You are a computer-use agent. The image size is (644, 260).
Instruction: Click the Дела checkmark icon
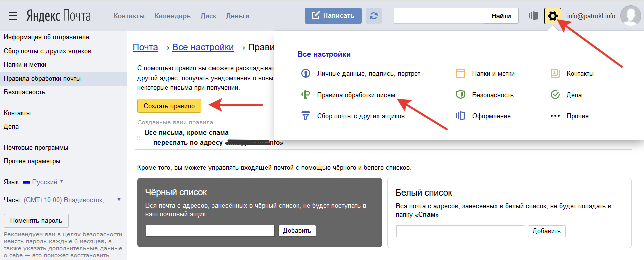tap(555, 95)
